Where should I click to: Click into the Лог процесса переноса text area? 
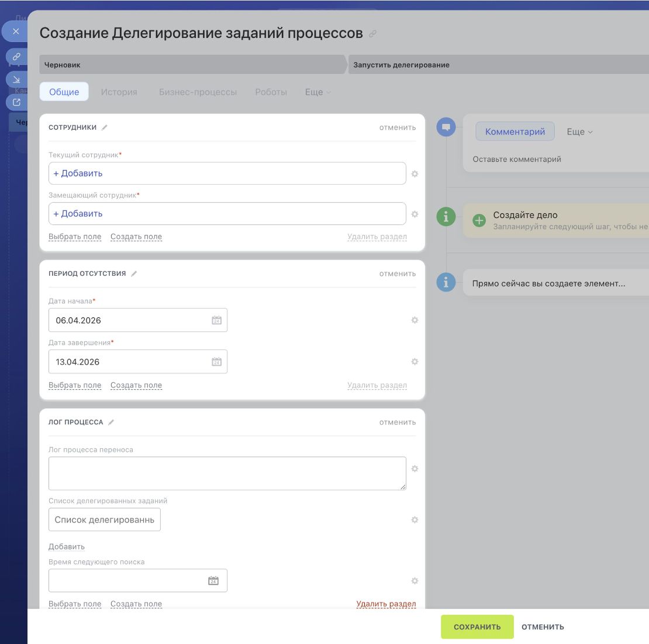pos(227,473)
